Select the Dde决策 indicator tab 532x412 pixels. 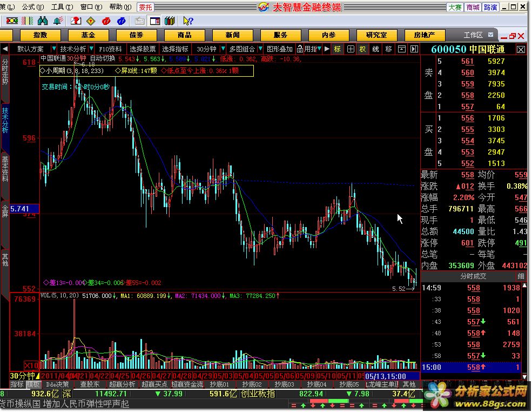point(58,384)
